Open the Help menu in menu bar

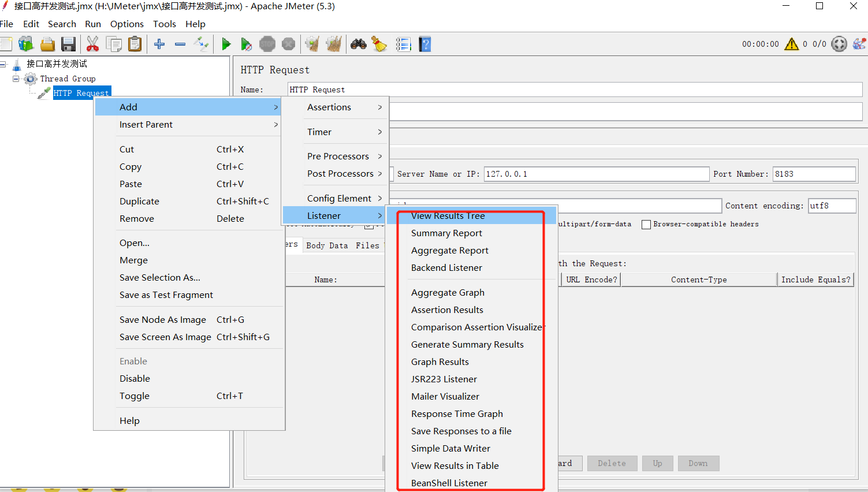tap(195, 24)
